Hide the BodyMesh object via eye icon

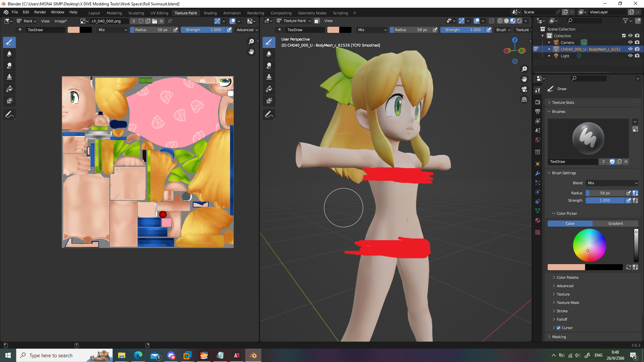pyautogui.click(x=630, y=49)
